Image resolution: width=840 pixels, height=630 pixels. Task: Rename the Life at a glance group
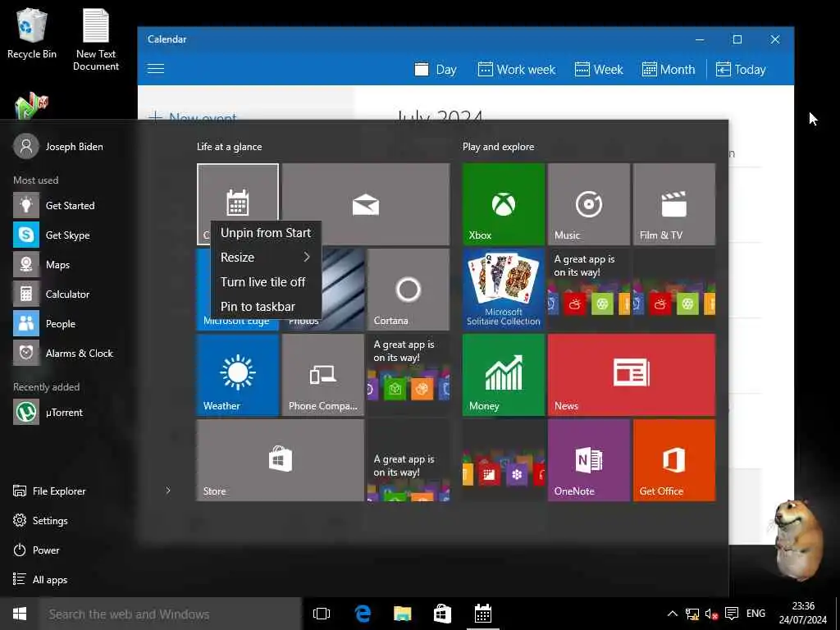[230, 147]
